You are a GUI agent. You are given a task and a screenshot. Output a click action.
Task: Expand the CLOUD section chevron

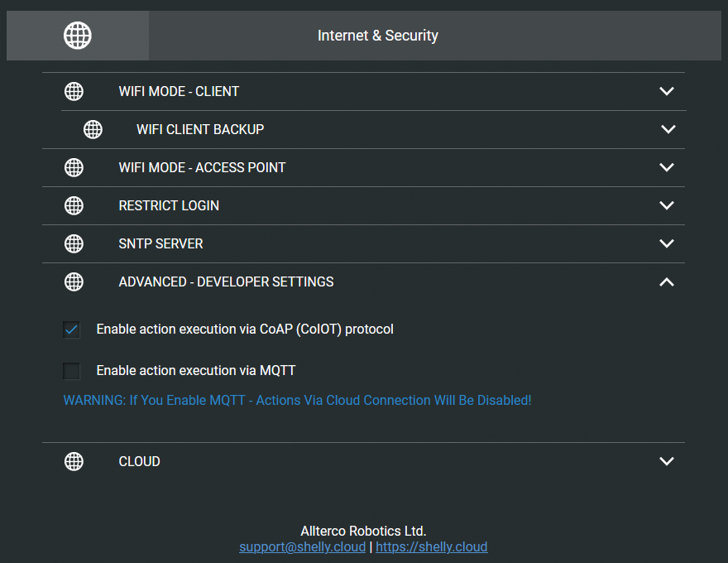667,461
